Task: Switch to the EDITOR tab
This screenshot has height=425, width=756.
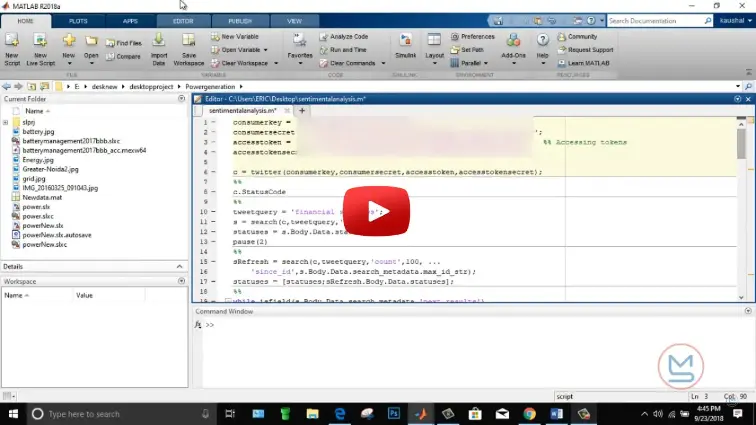Action: [x=183, y=20]
